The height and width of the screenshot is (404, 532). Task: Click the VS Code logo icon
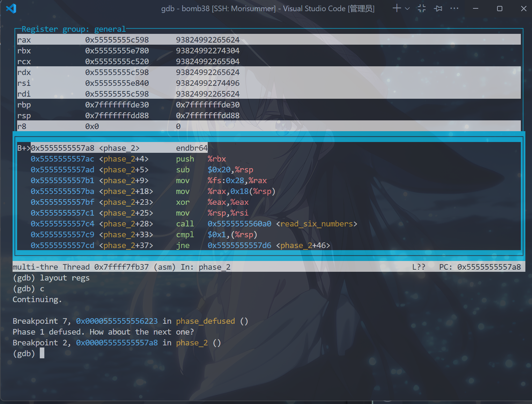[11, 8]
